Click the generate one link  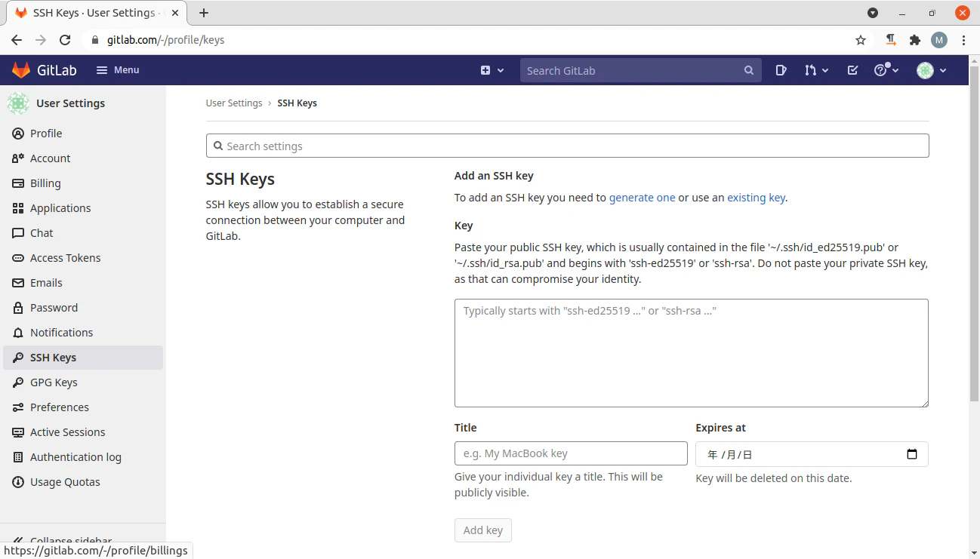click(x=642, y=197)
